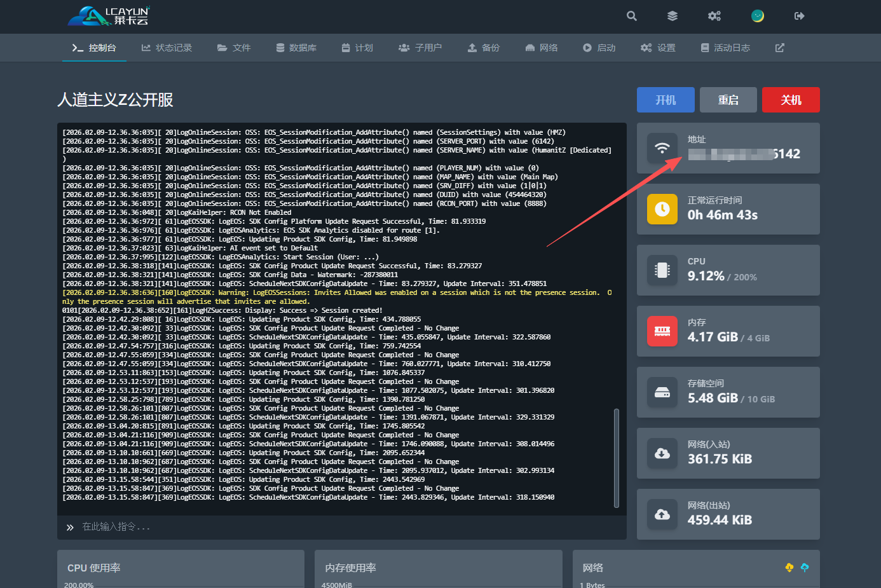Click the console scrollbar thumb
881x588 pixels.
click(x=616, y=458)
